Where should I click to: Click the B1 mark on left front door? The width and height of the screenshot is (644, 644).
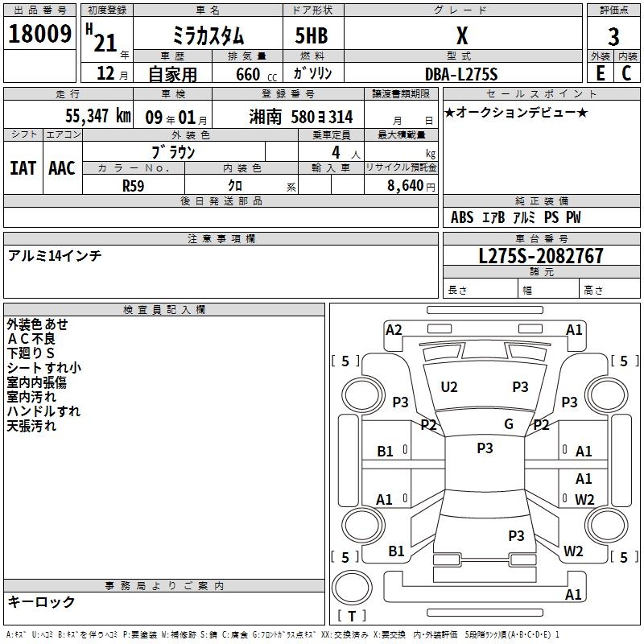click(x=386, y=452)
